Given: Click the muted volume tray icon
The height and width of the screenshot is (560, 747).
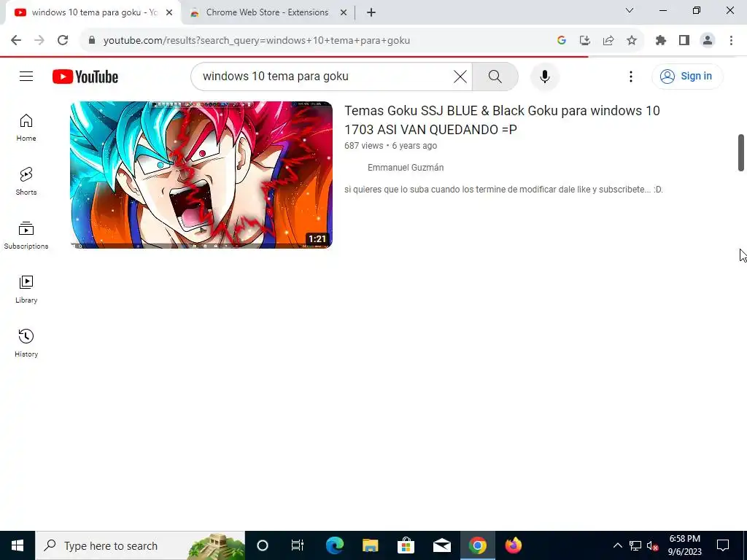Looking at the screenshot, I should [653, 545].
